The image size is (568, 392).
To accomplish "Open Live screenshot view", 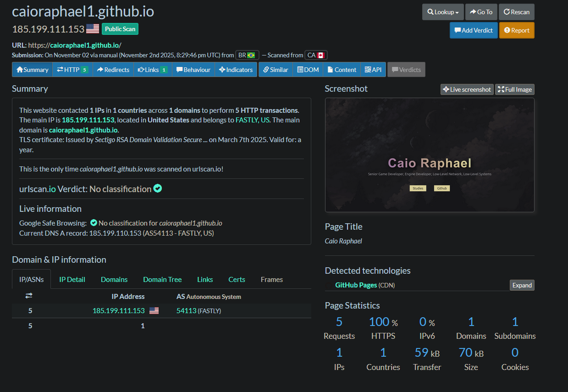I will (x=467, y=89).
